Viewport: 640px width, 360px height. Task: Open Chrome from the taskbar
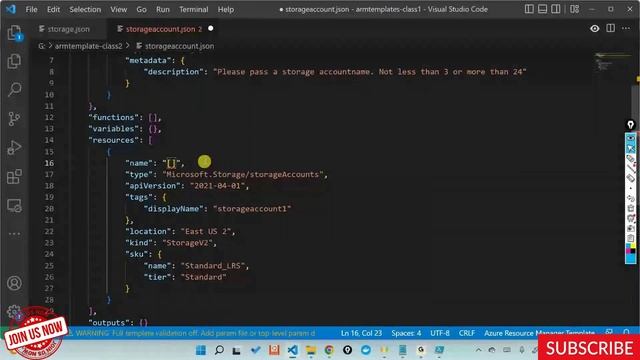click(x=329, y=350)
